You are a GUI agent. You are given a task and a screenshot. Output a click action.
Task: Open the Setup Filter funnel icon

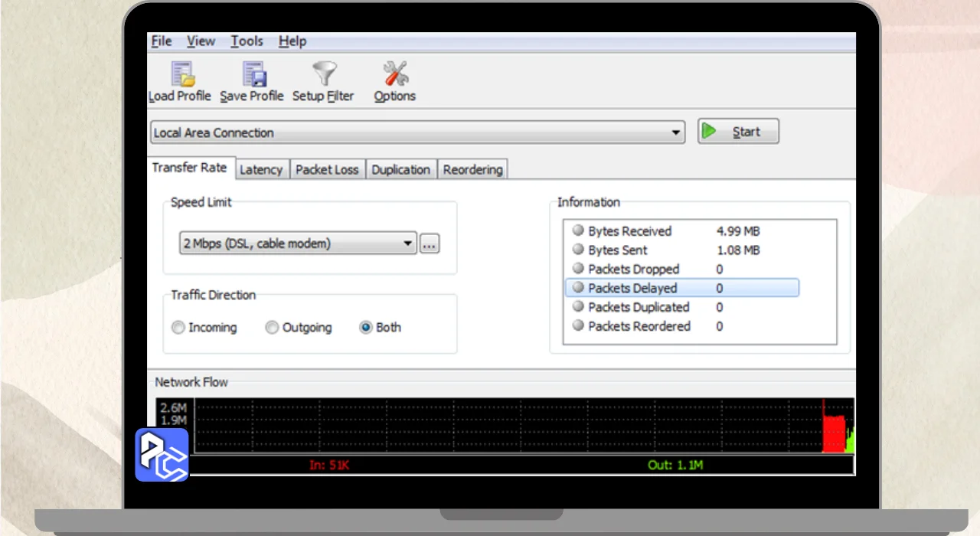tap(324, 74)
